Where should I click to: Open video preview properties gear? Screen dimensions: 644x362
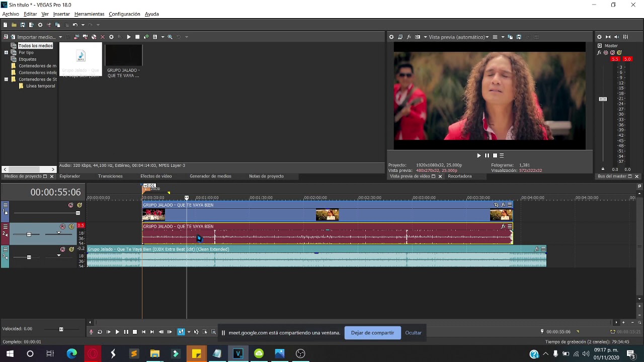391,37
